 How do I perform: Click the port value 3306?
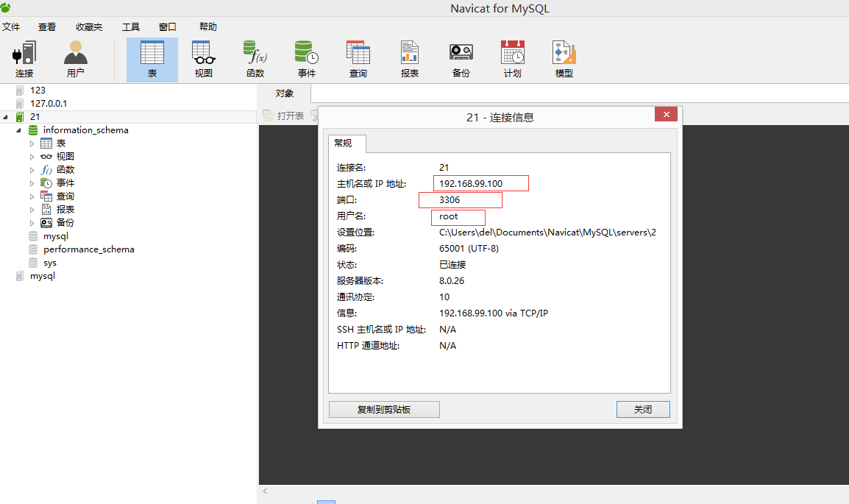pos(450,200)
